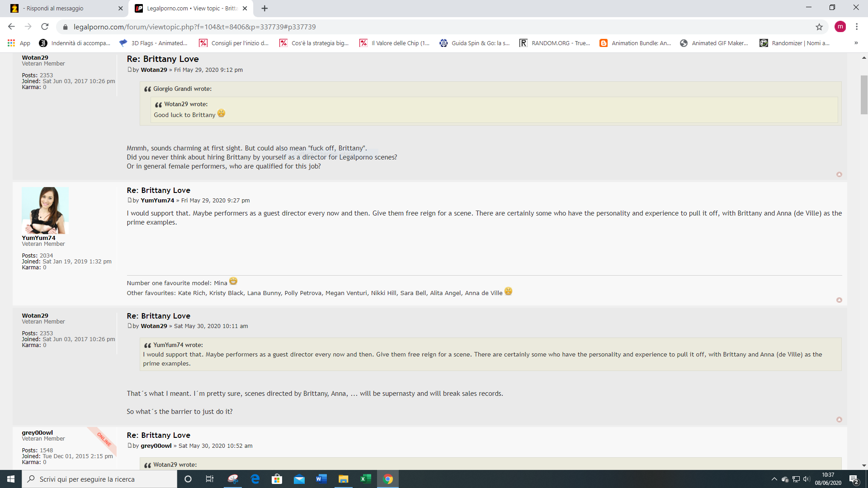868x488 pixels.
Task: Open File Explorer from taskbar
Action: tap(344, 479)
